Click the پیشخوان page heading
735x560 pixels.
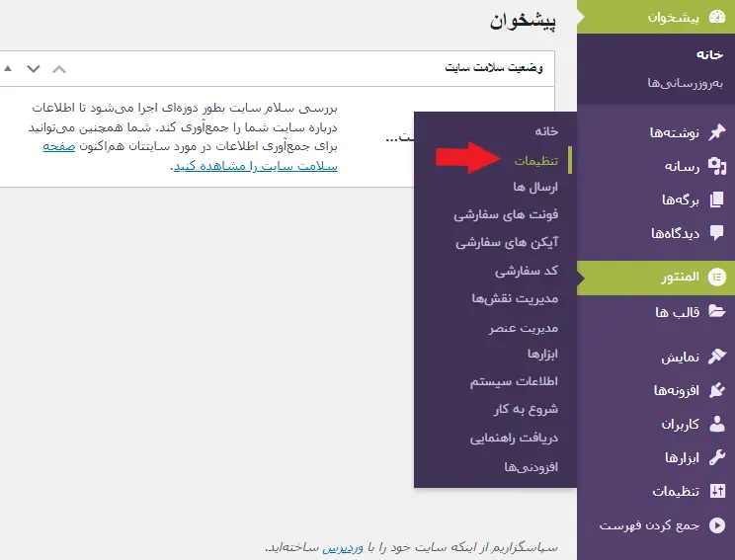523,21
